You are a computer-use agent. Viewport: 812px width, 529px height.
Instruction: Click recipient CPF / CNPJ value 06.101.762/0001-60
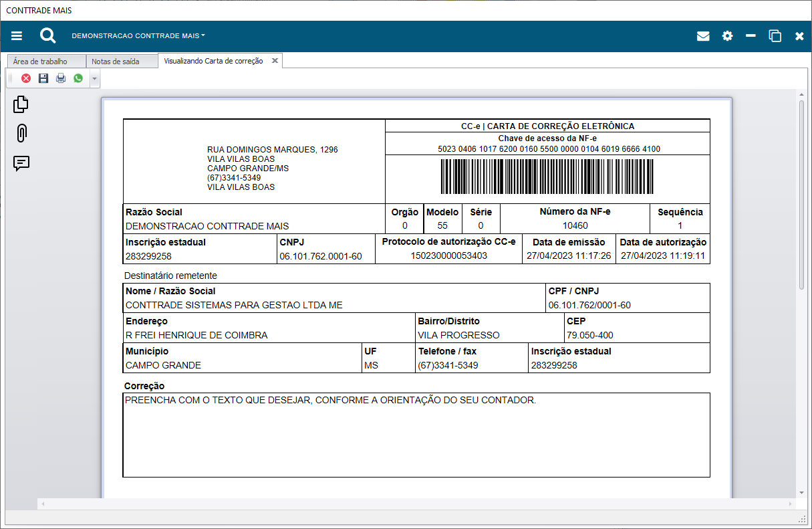pos(589,305)
